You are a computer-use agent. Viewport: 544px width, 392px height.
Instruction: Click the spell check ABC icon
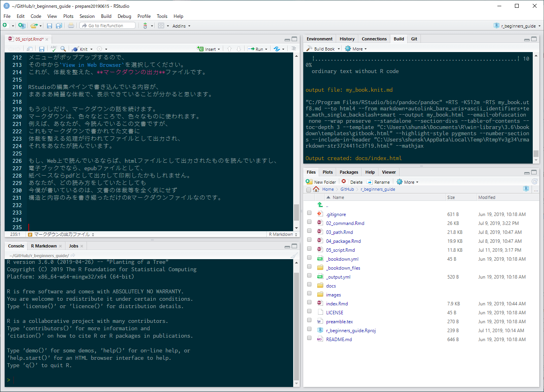(54, 49)
